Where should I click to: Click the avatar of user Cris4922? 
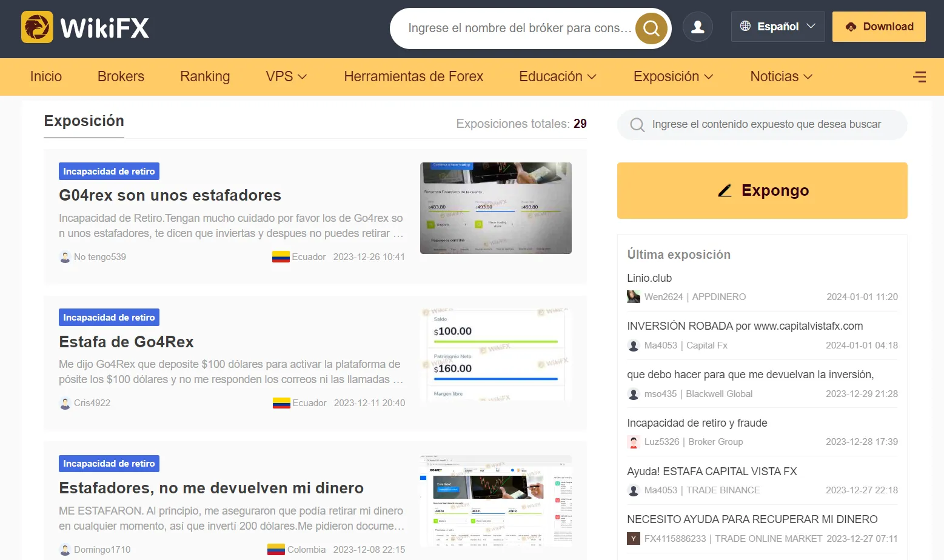point(65,403)
